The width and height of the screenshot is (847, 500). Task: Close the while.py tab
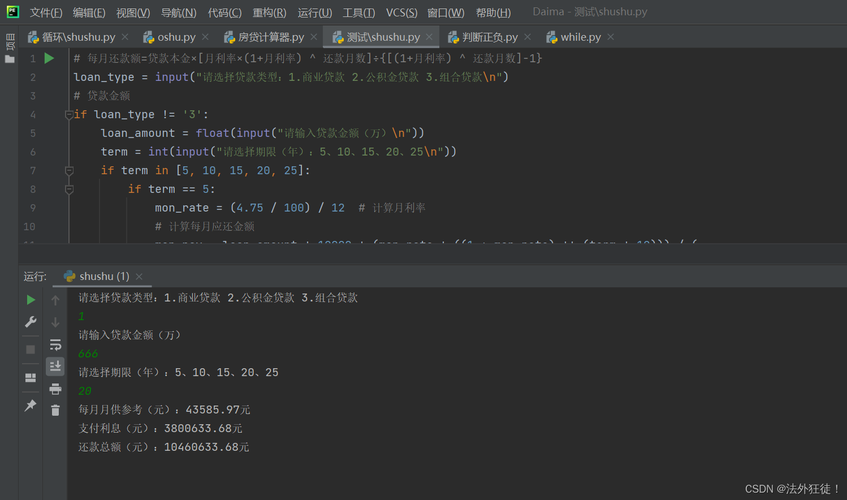pyautogui.click(x=611, y=37)
